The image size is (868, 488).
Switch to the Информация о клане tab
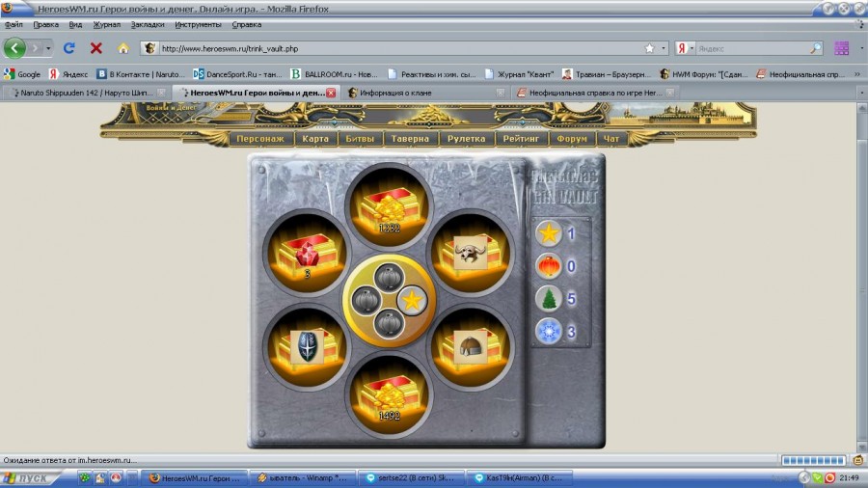click(x=423, y=93)
